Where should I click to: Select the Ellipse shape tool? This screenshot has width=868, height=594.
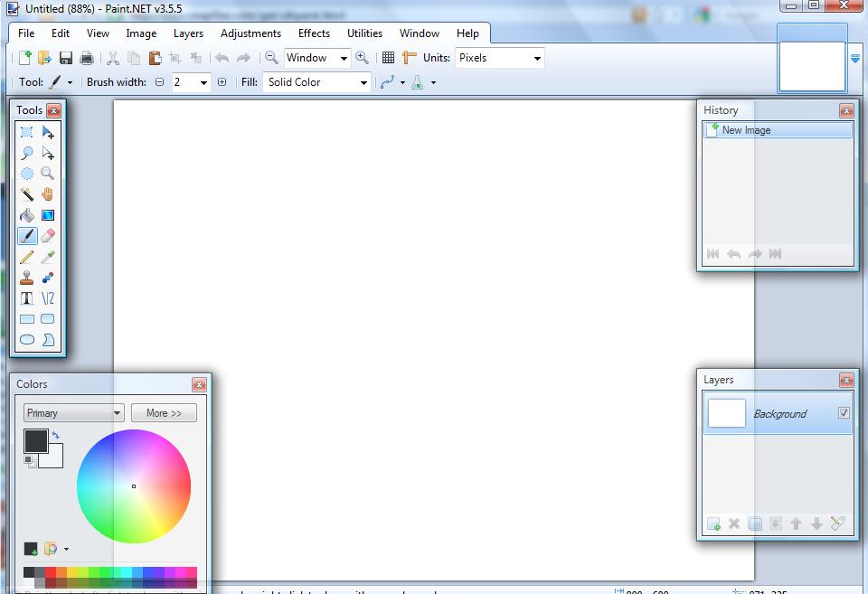[27, 340]
